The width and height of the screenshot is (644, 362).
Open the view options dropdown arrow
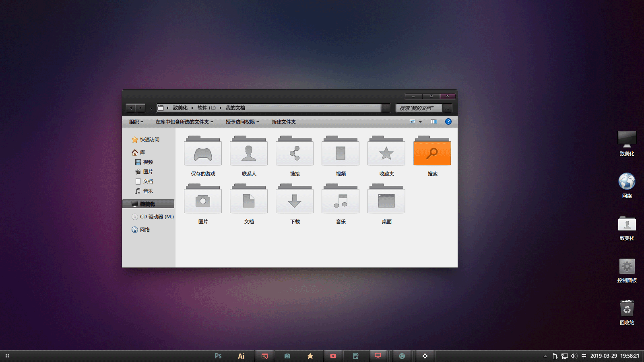[420, 121]
